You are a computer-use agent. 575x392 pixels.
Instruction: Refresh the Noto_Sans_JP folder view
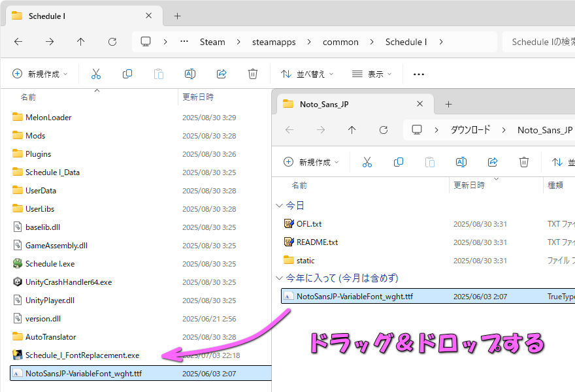pyautogui.click(x=384, y=130)
